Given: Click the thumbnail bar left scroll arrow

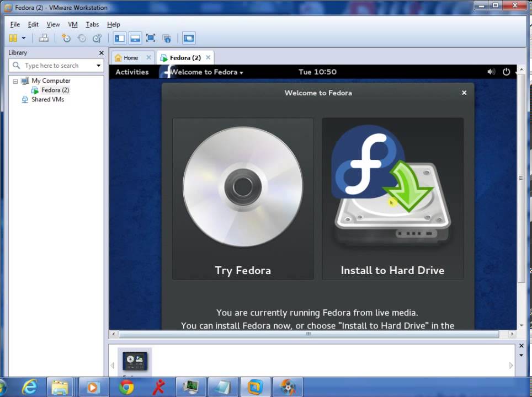Looking at the screenshot, I should point(113,366).
